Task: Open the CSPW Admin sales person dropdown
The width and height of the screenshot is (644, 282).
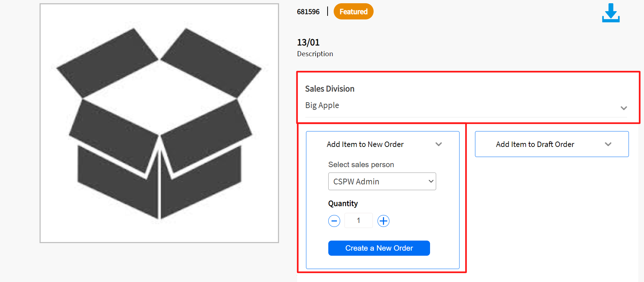Action: pyautogui.click(x=382, y=181)
